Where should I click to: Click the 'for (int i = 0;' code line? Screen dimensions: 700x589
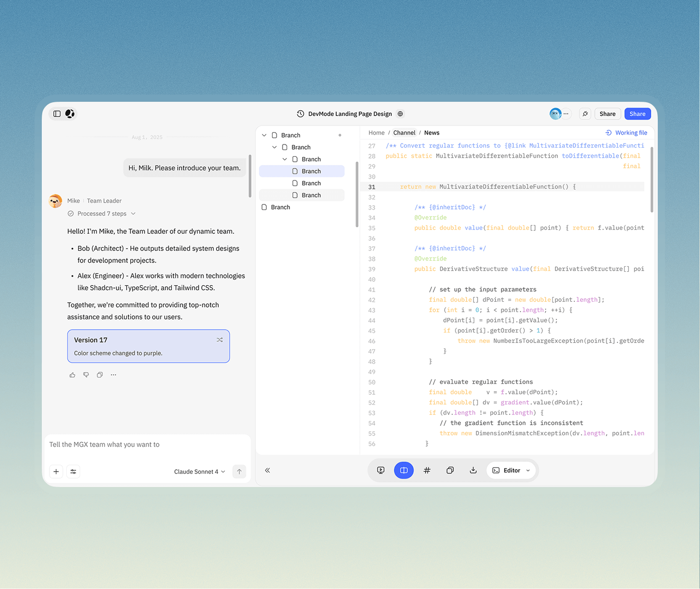[501, 310]
